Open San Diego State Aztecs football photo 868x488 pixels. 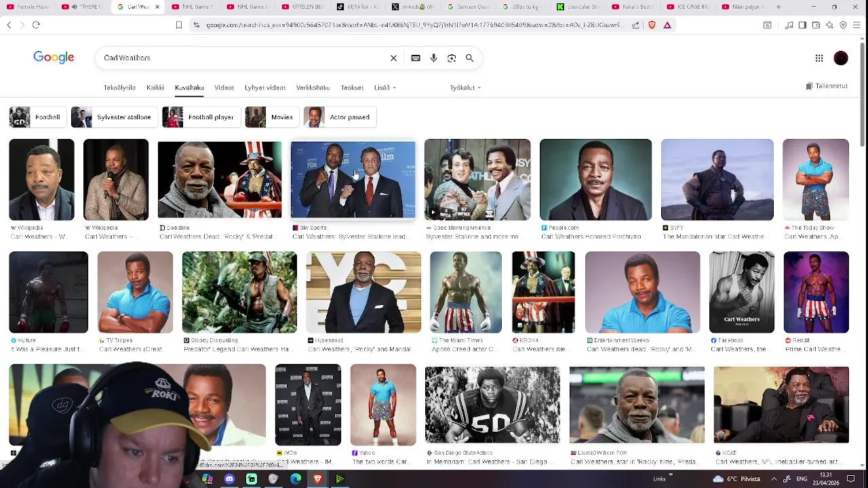click(x=492, y=405)
